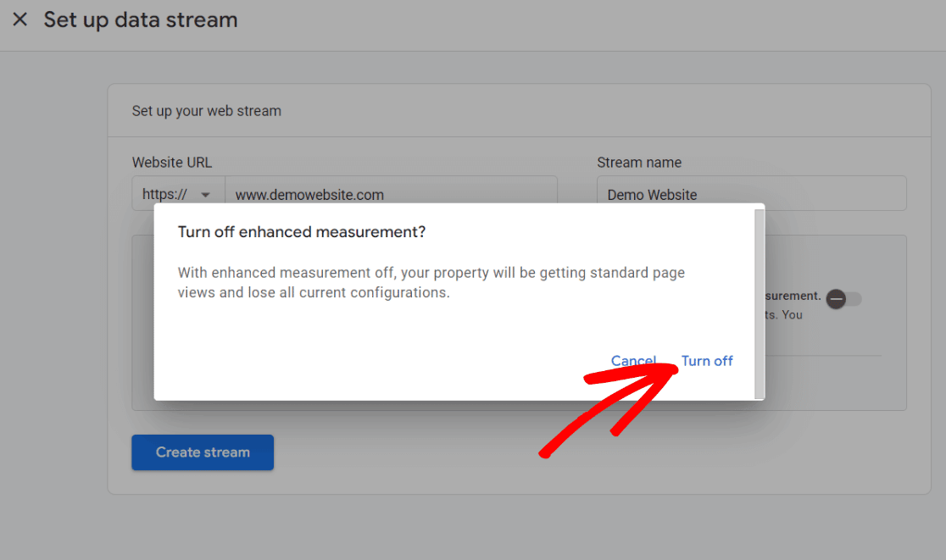Image resolution: width=946 pixels, height=560 pixels.
Task: Click the Set up data stream title
Action: [140, 19]
